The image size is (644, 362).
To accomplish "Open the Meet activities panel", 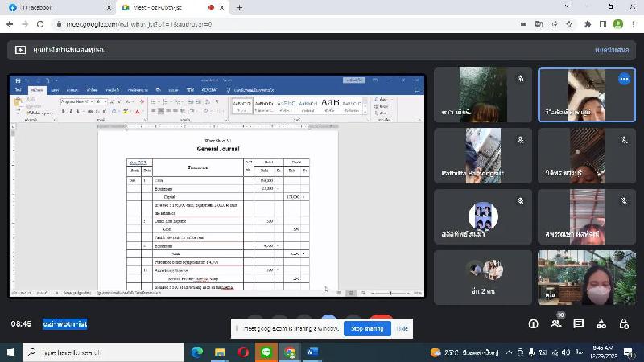I will tap(601, 323).
